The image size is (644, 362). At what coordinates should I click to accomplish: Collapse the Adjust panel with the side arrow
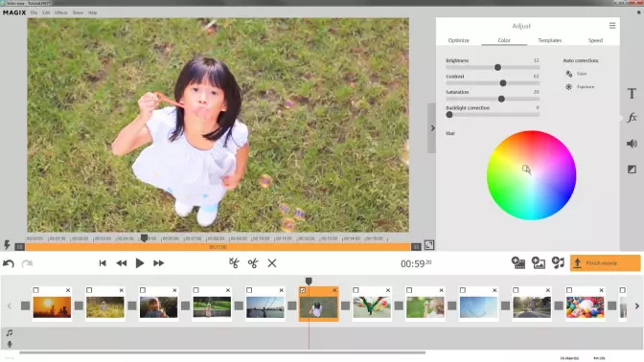432,128
